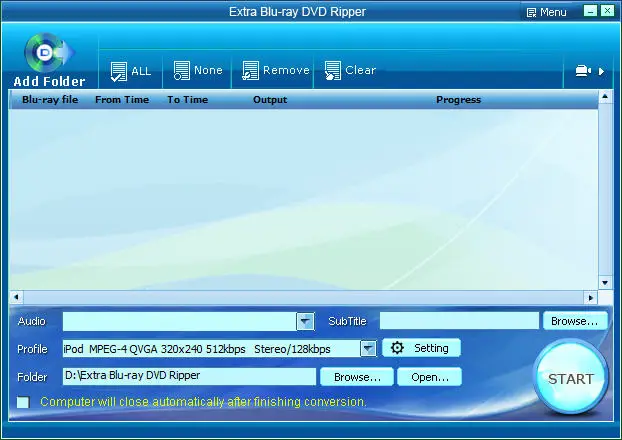Screen dimensions: 622x440
Task: Browse for a SubTitle file
Action: [574, 321]
